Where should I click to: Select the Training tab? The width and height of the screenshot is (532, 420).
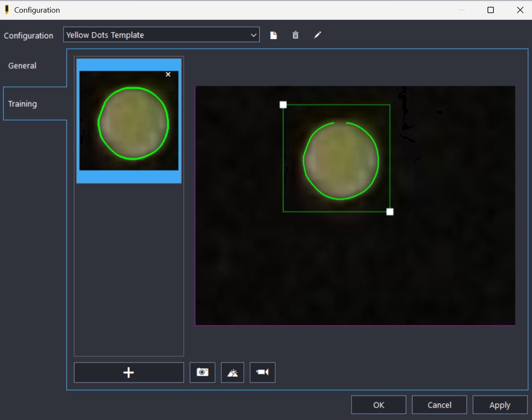(22, 103)
